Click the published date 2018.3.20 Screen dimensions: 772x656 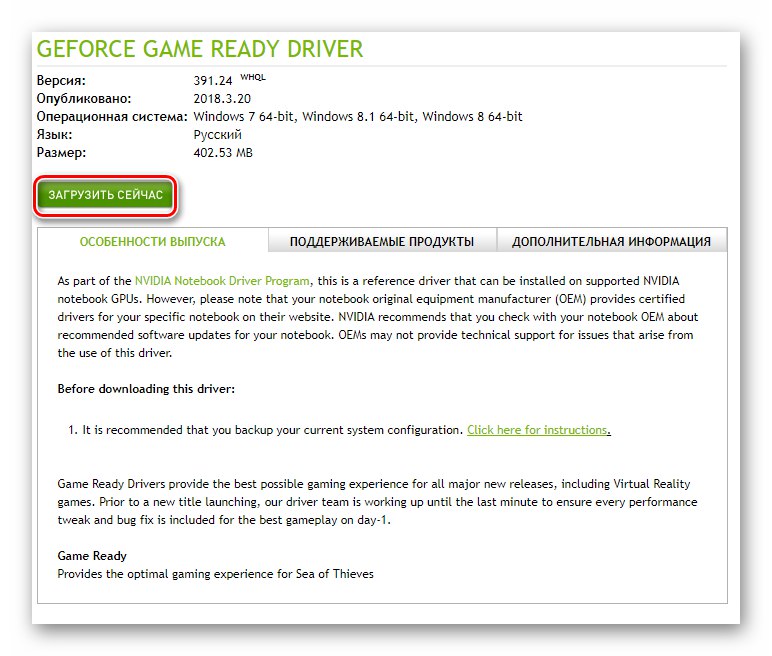click(222, 98)
